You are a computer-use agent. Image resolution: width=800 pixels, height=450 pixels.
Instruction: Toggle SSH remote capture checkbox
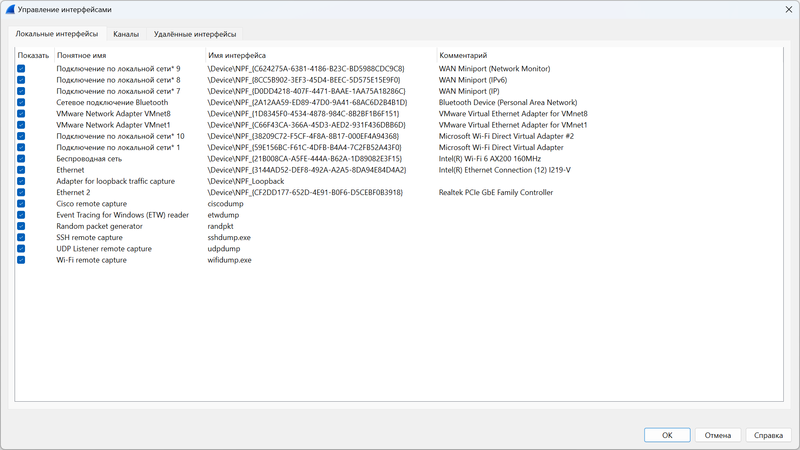click(21, 237)
